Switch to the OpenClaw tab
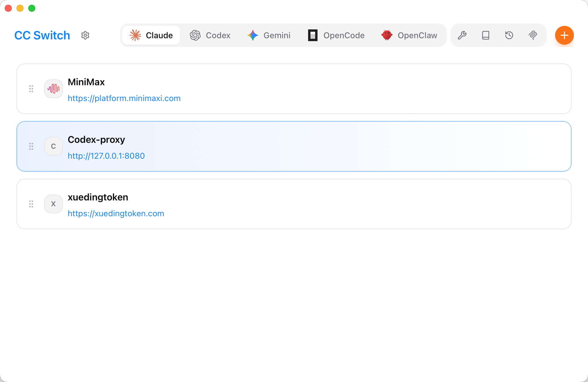Image resolution: width=588 pixels, height=382 pixels. click(x=409, y=35)
